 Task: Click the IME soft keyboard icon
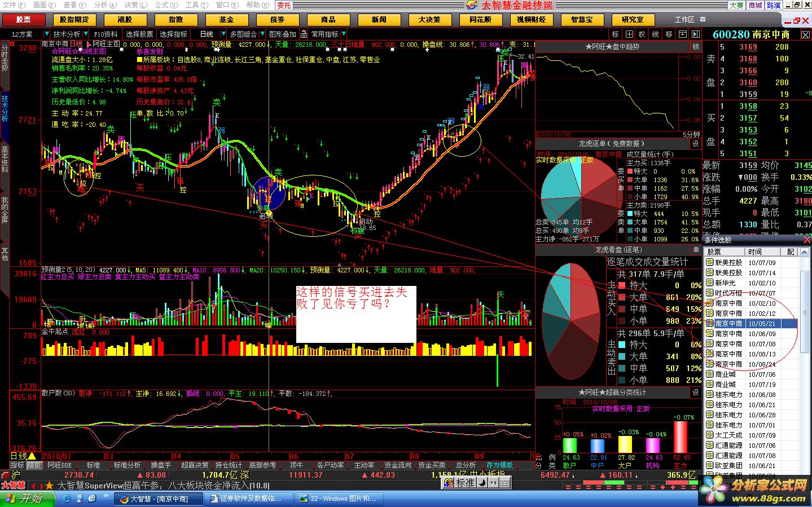coord(505,483)
